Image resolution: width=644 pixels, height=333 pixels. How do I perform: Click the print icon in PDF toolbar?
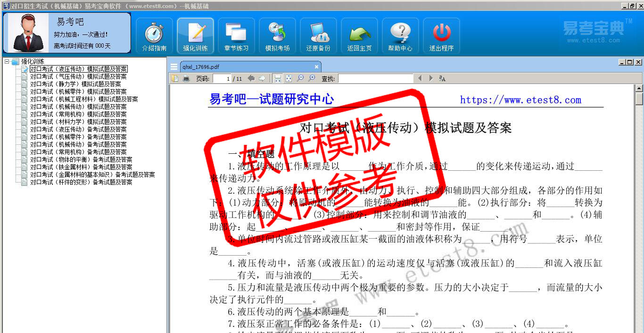186,78
